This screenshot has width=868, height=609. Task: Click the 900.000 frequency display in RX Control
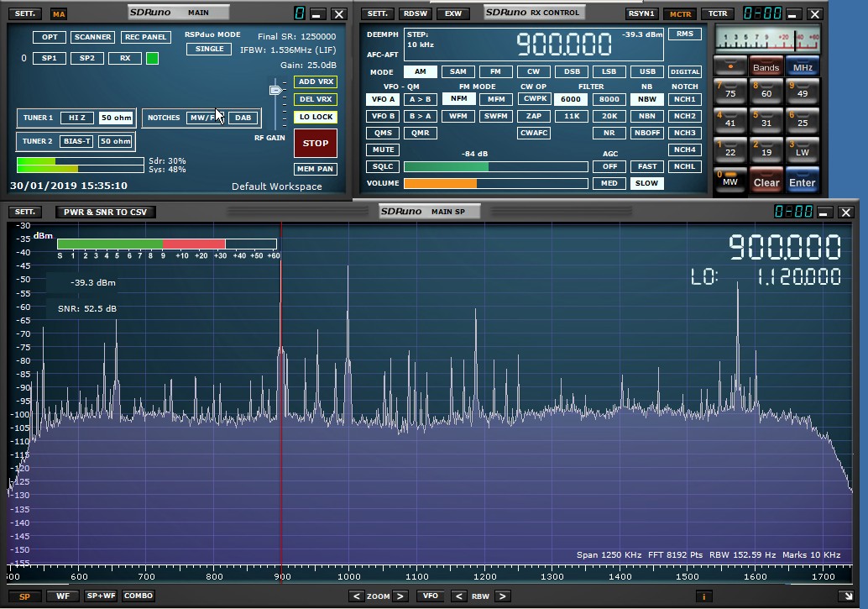(564, 44)
